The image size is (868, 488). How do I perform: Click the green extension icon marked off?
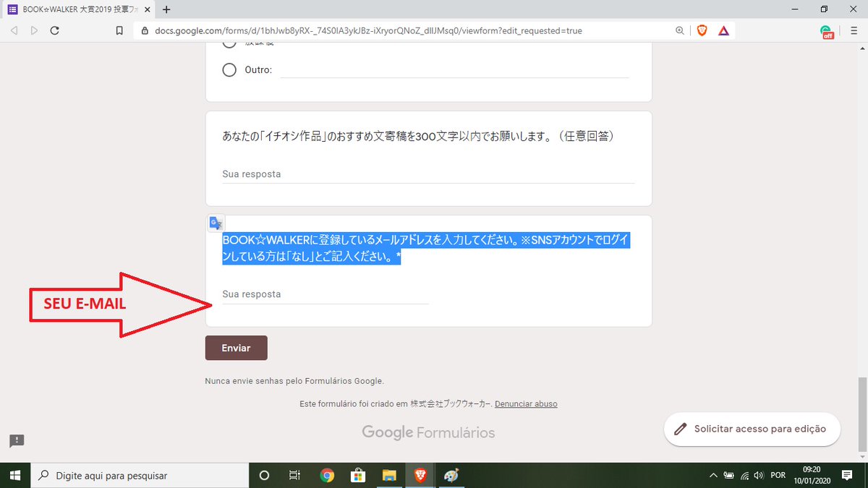[826, 32]
